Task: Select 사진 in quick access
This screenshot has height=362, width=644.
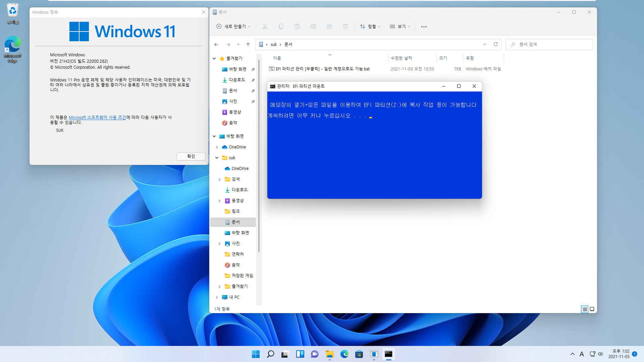Action: click(x=233, y=101)
